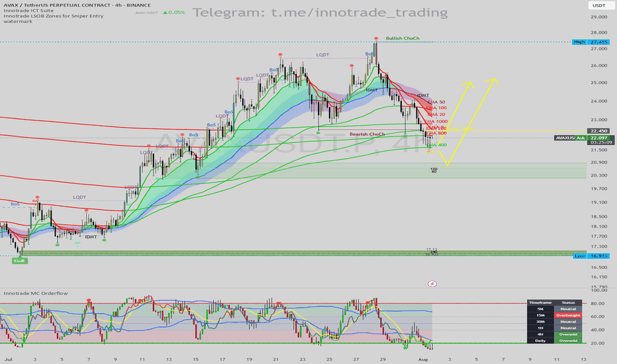
Task: Select the AVAX / TetherUS PERPETUAL CONTRACT title
Action: (x=77, y=5)
